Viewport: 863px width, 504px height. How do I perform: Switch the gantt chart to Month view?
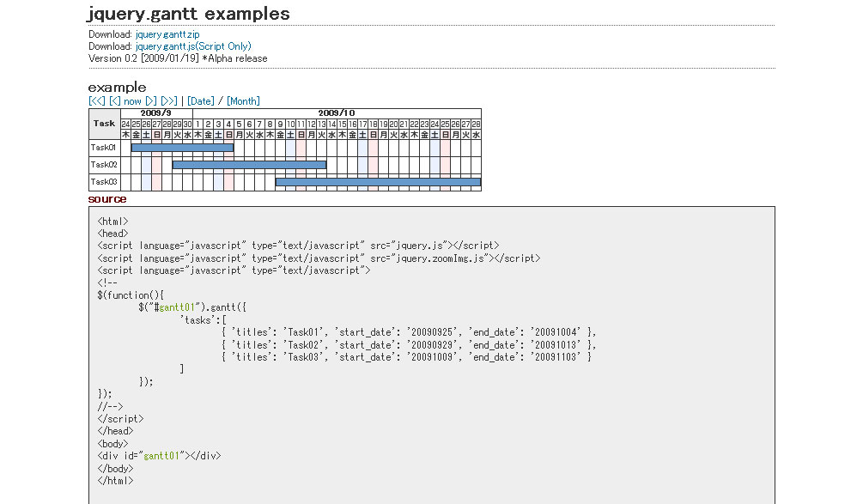point(243,101)
